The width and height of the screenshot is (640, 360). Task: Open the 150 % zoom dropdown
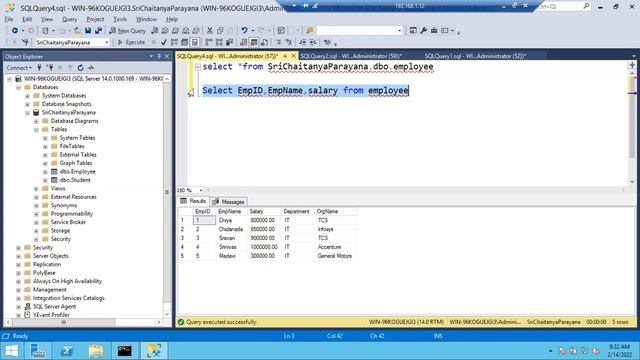click(200, 190)
